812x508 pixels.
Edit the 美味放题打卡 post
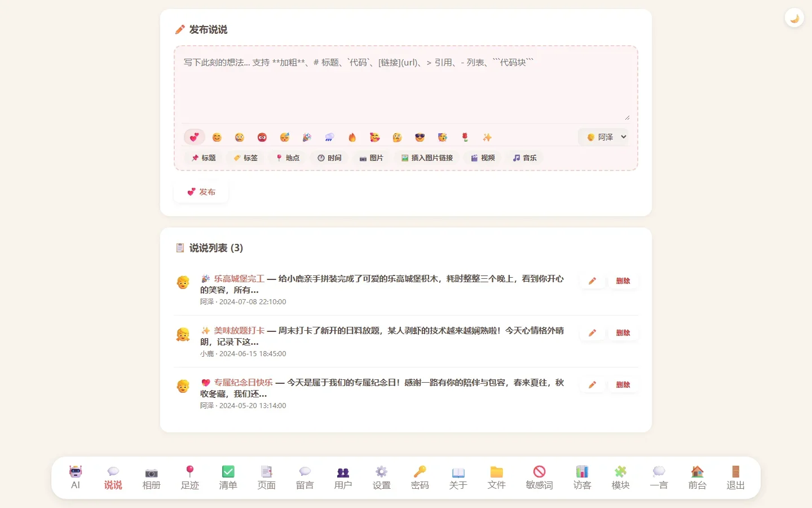pos(593,333)
